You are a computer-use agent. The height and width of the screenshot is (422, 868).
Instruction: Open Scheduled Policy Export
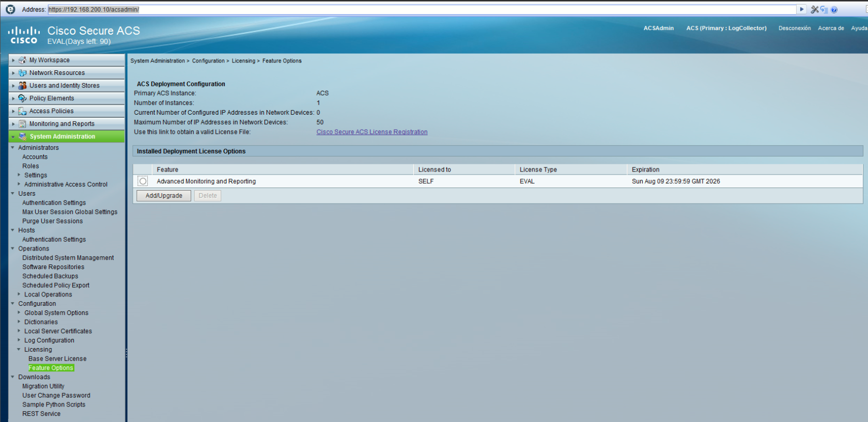tap(56, 285)
